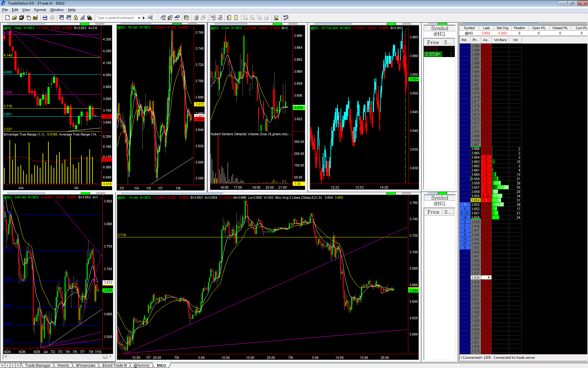The image size is (588, 368).
Task: Click the green 3.654+ price row
Action: tap(439, 54)
